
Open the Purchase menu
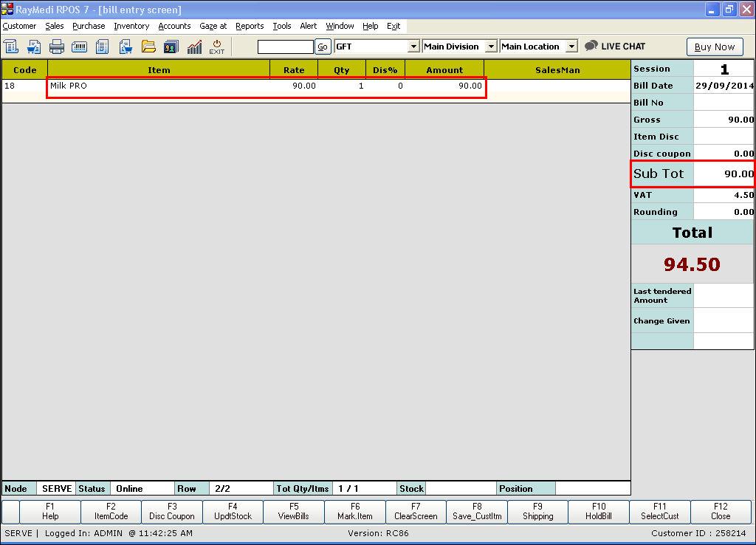point(89,26)
